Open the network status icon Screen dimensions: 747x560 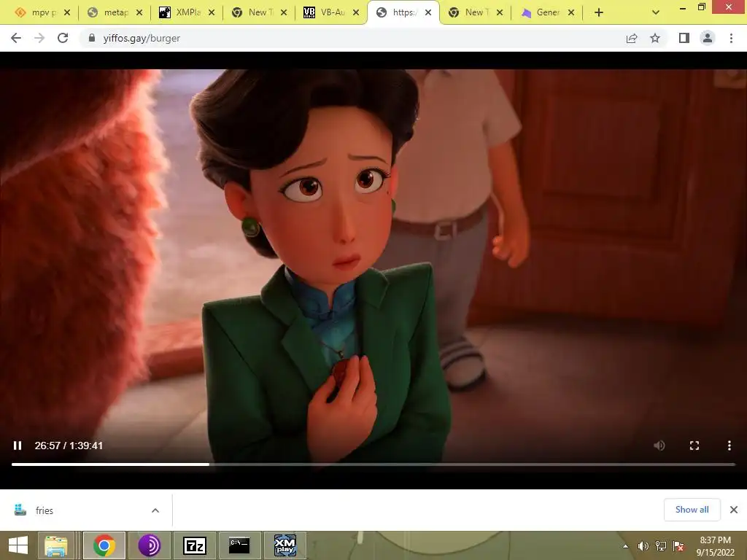pos(661,545)
